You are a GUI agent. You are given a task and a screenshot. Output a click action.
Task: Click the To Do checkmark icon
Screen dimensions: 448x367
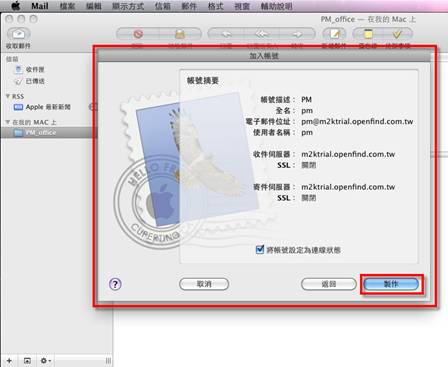397,34
